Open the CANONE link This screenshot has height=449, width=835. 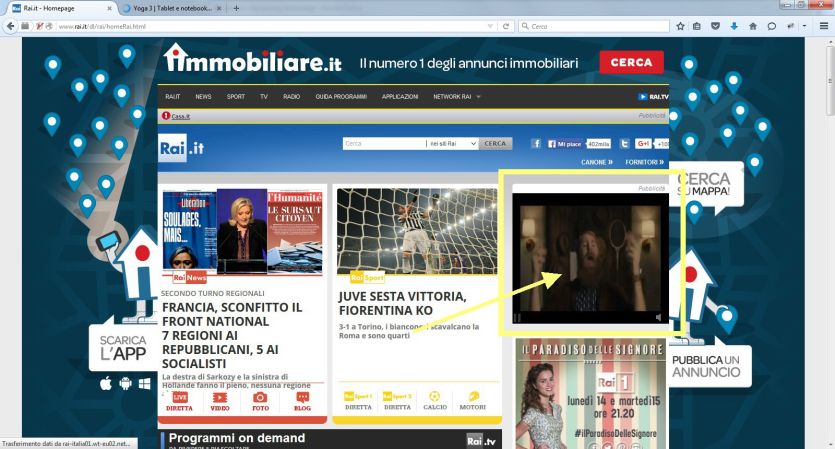pyautogui.click(x=597, y=162)
